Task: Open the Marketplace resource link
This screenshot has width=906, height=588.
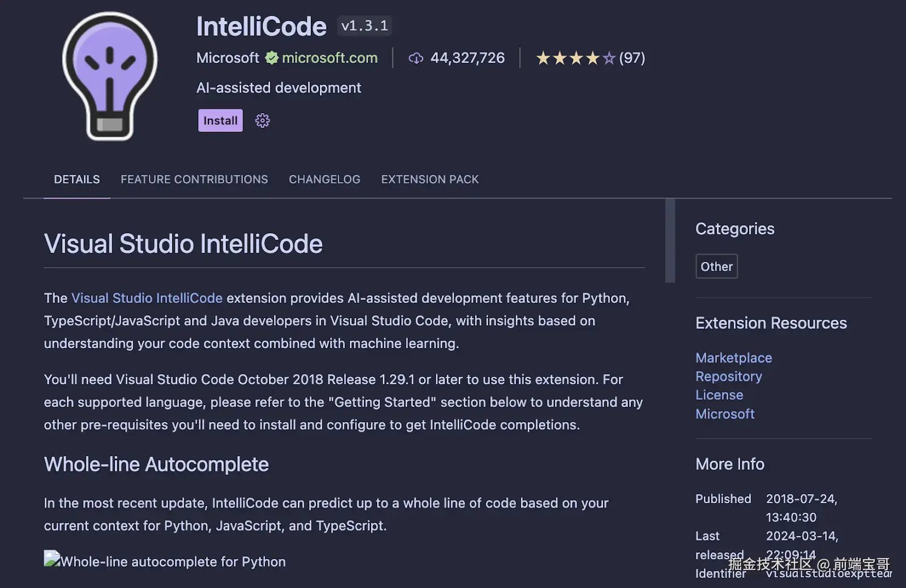Action: 733,358
